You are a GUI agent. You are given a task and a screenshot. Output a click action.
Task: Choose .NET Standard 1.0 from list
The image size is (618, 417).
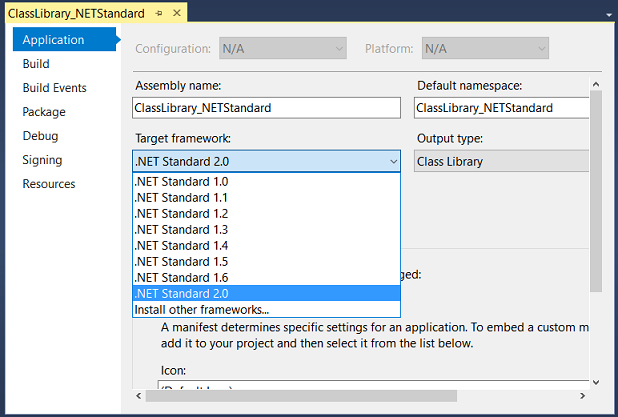(x=266, y=182)
